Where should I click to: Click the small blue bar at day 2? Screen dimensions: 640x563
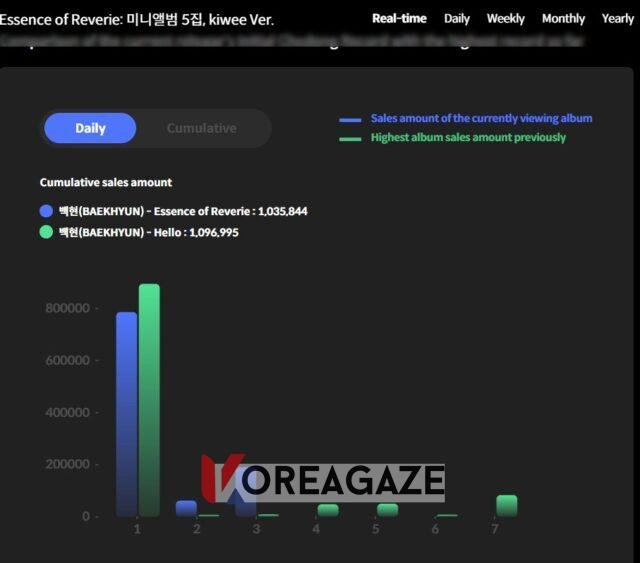tap(186, 508)
